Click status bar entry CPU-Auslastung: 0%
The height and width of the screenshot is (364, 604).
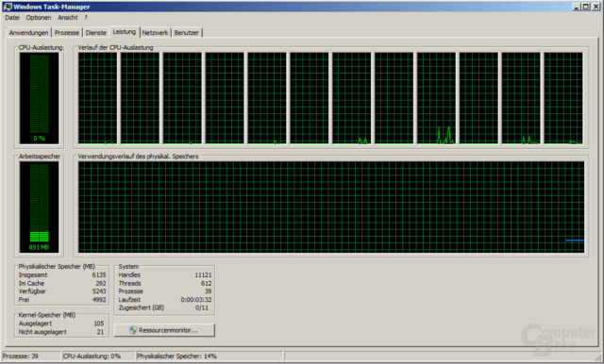click(98, 356)
